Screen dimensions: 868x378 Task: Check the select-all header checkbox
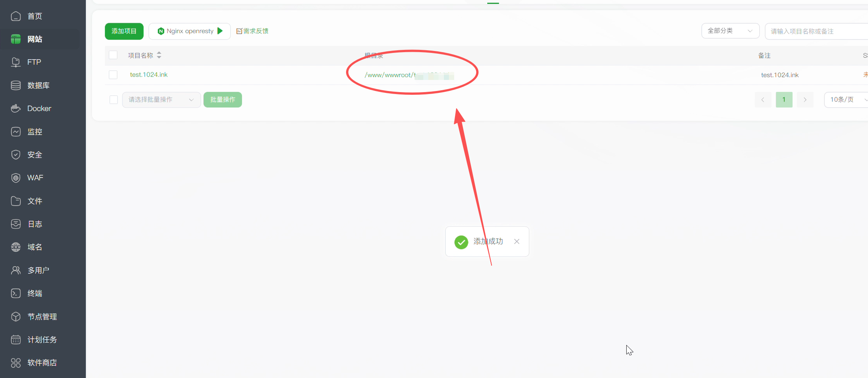113,55
